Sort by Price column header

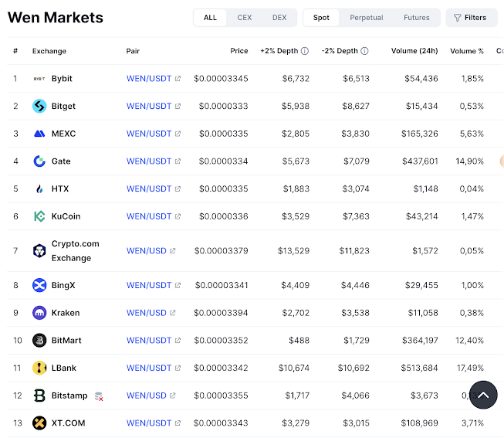239,51
